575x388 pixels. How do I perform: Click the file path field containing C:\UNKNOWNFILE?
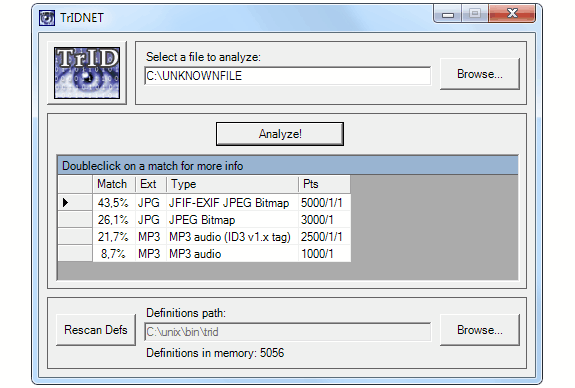click(x=288, y=76)
